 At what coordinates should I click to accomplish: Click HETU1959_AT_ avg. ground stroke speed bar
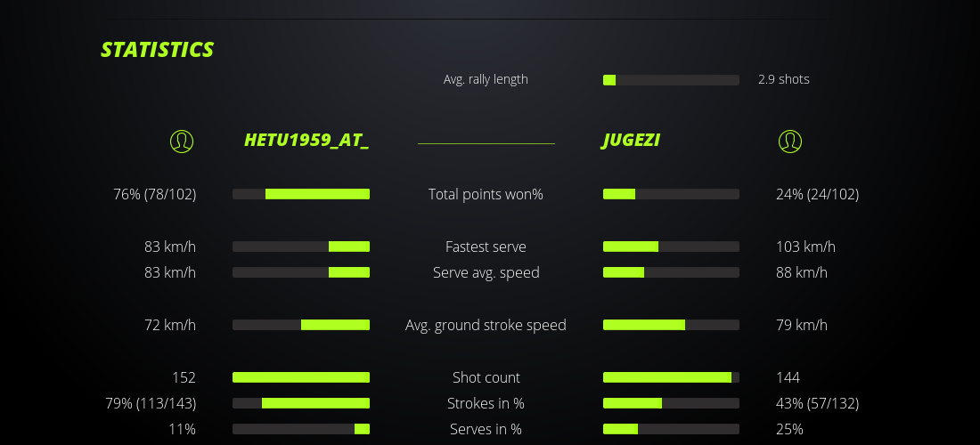[301, 325]
